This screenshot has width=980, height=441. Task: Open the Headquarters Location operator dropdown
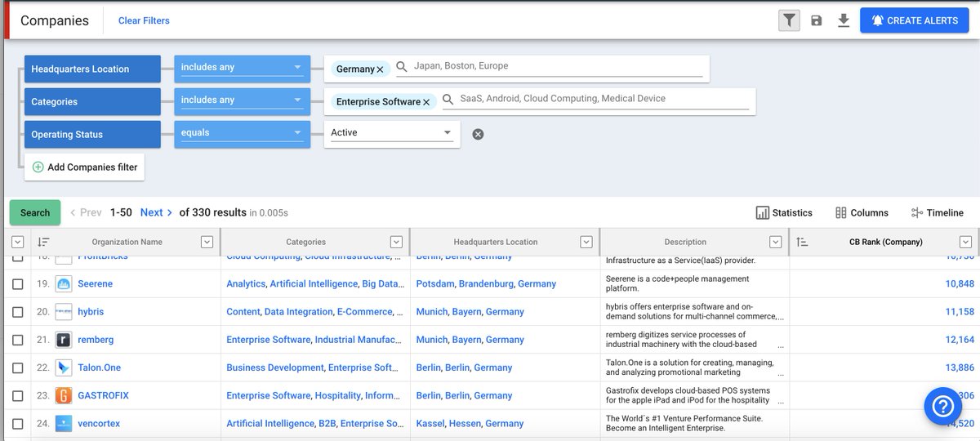tap(243, 69)
